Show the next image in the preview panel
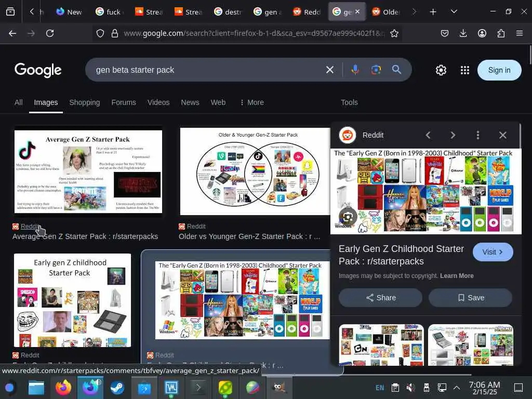 [453, 136]
